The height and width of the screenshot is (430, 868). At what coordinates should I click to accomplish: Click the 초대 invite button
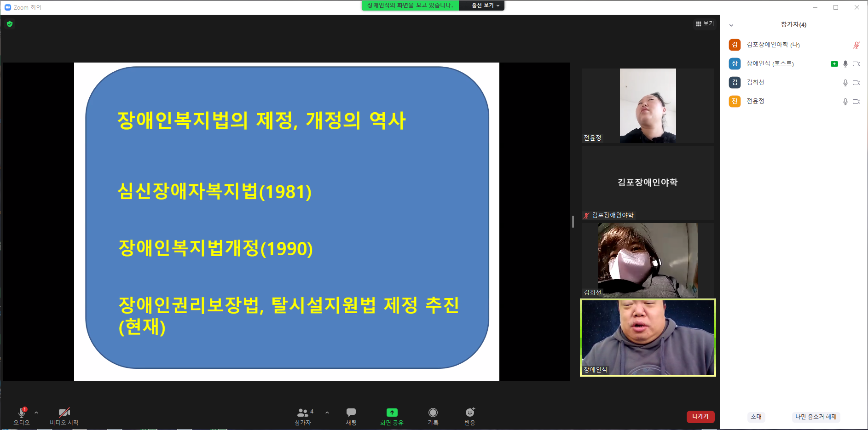[x=756, y=417]
